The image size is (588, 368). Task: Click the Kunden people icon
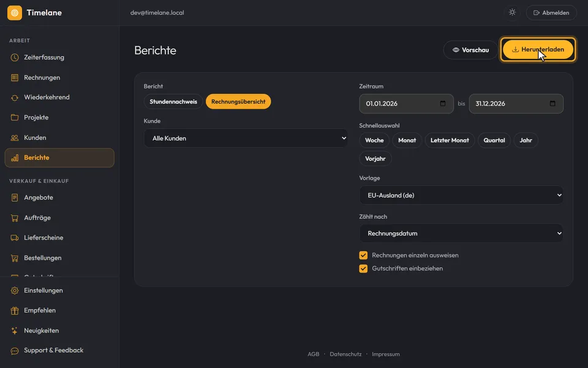tap(15, 138)
